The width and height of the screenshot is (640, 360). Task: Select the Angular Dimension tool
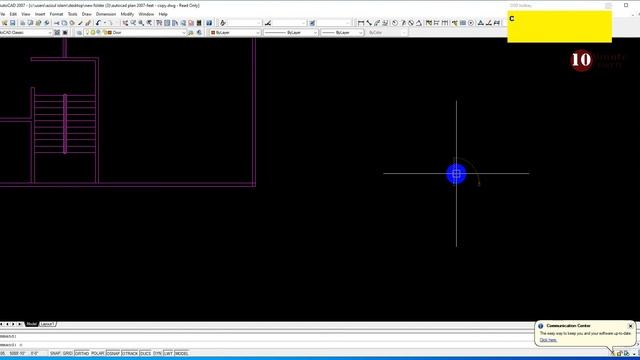click(419, 23)
